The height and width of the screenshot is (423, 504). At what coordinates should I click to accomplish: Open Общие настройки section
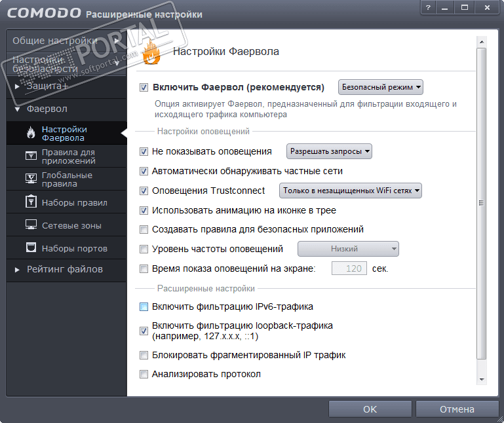coord(66,41)
